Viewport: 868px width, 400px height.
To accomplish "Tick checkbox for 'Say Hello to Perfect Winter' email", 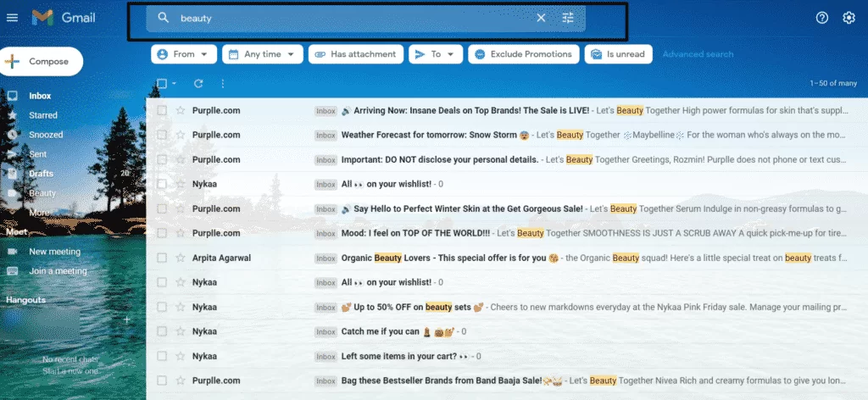I will 162,208.
